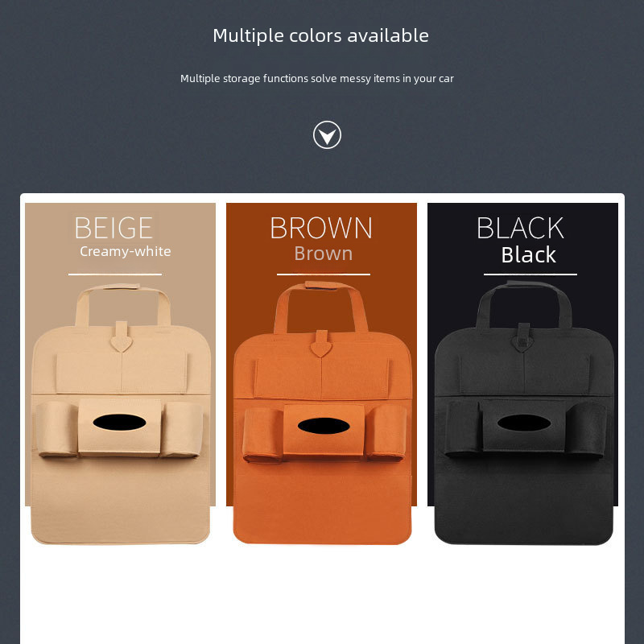Select the BEIGE color heading
Screen dimensions: 644x644
pyautogui.click(x=114, y=228)
